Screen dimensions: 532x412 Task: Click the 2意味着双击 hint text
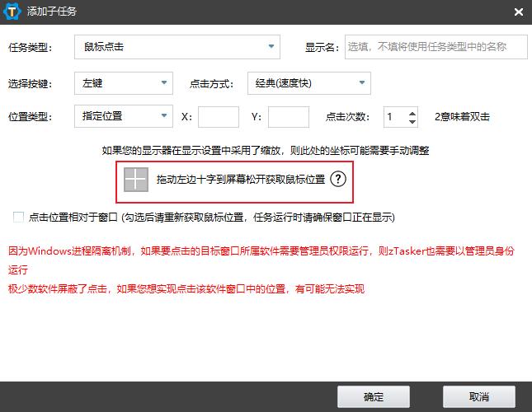462,117
